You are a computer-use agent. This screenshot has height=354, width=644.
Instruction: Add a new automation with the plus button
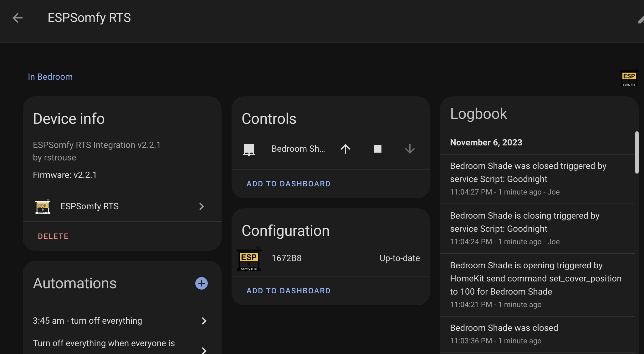[x=201, y=283]
